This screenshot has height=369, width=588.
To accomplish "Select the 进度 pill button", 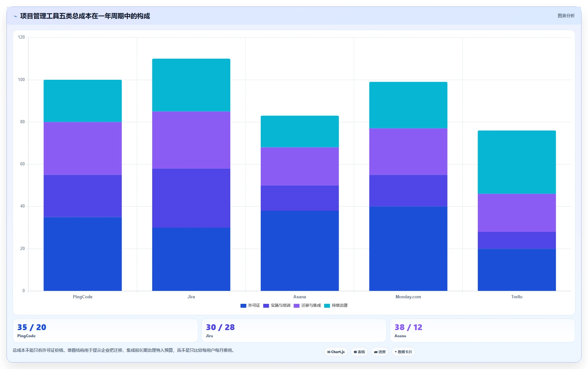I will click(380, 352).
